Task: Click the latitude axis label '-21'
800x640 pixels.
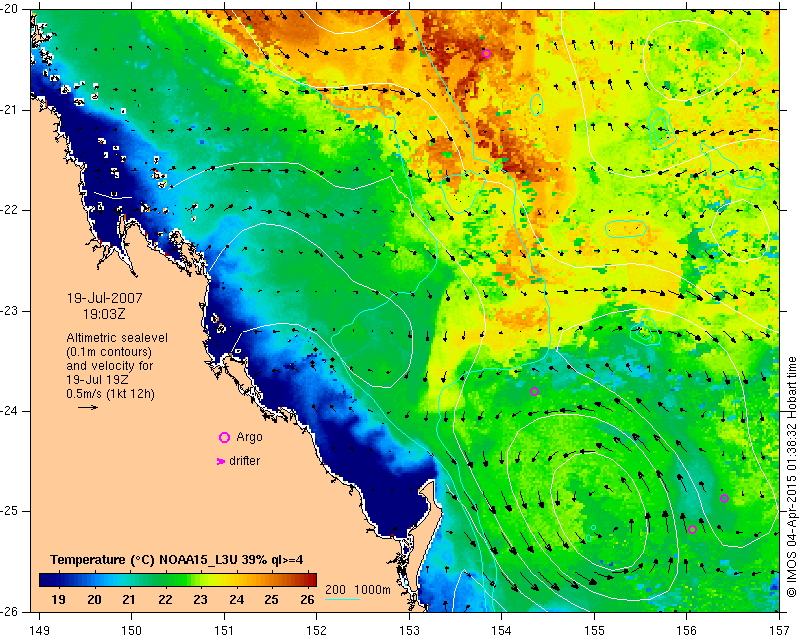Action: pyautogui.click(x=11, y=110)
